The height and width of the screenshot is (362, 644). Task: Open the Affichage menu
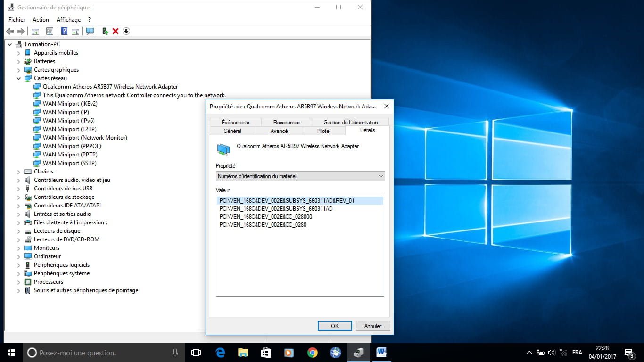click(68, 20)
